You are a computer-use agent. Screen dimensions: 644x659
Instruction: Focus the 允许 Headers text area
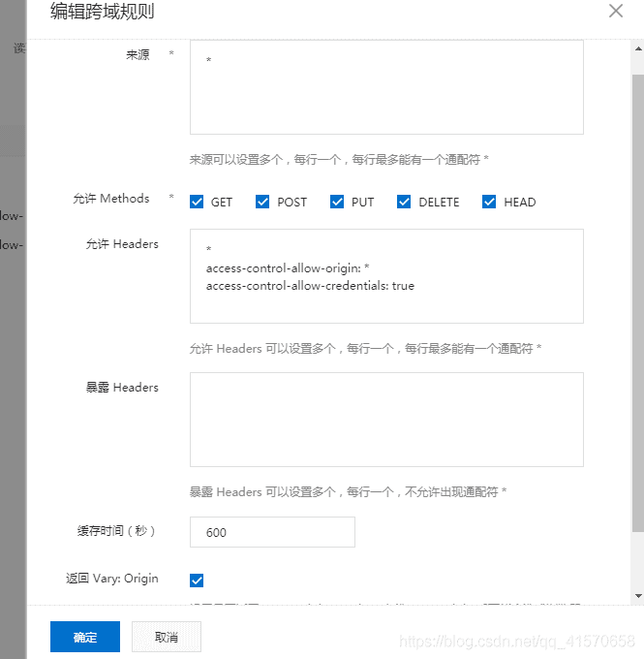(x=386, y=276)
